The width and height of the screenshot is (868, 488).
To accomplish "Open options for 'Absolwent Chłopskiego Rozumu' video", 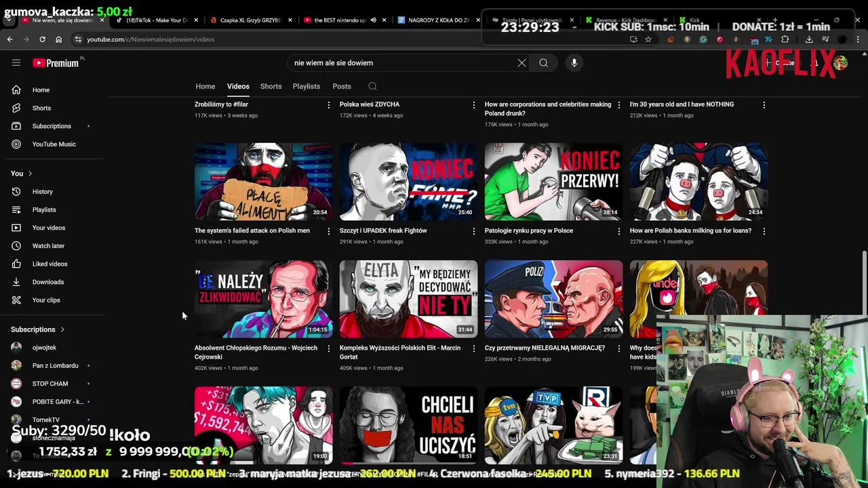I will [329, 348].
